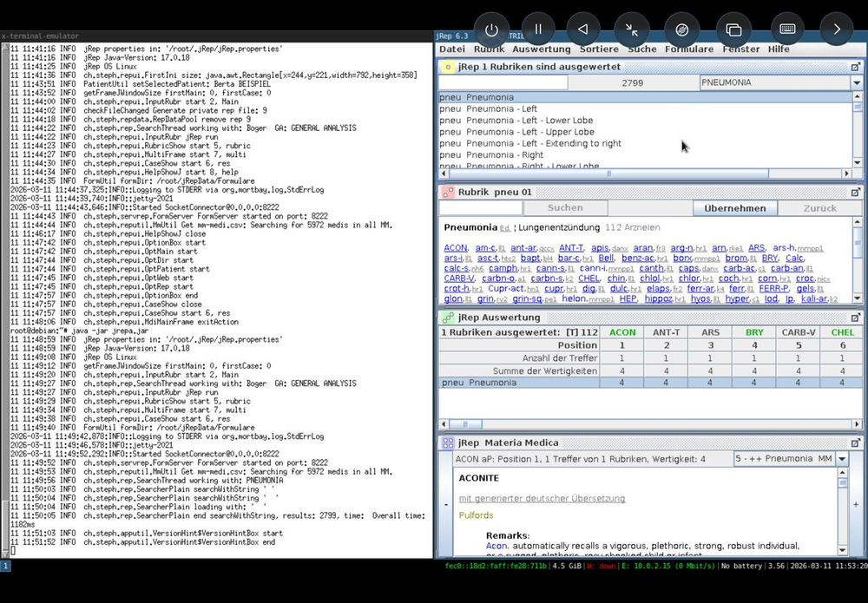Click the yellow jRep search panel icon
This screenshot has height=603, width=868.
click(448, 67)
